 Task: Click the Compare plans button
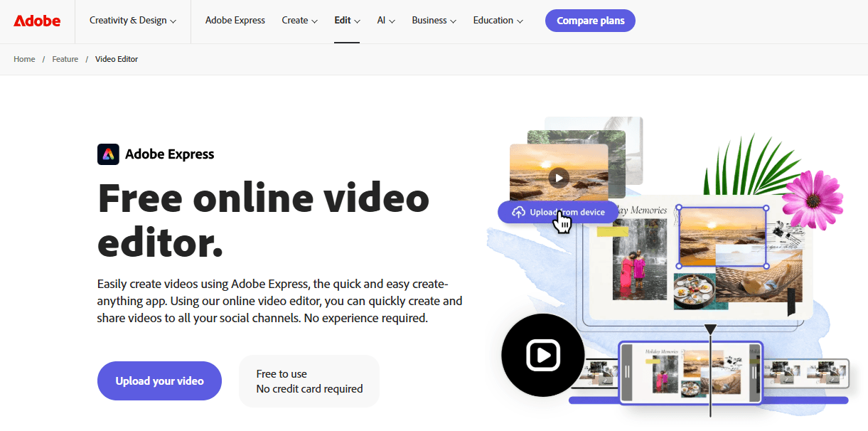tap(590, 21)
